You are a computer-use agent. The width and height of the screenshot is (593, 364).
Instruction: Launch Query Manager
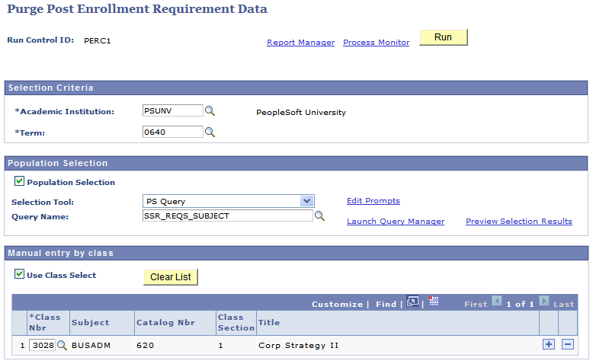pyautogui.click(x=396, y=221)
